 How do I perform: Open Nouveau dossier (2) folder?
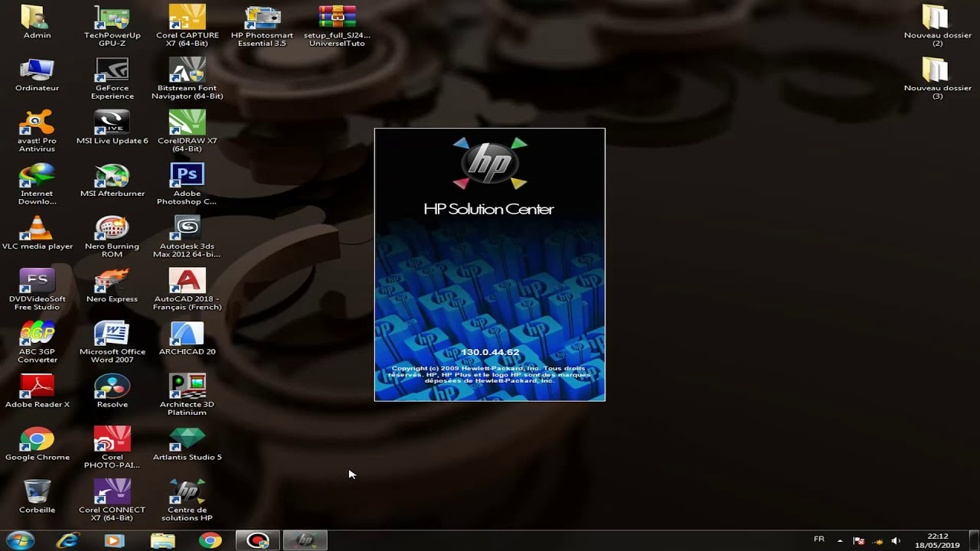[936, 25]
